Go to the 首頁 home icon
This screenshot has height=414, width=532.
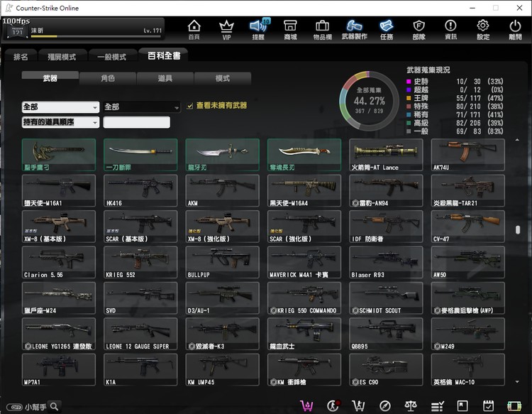(194, 30)
